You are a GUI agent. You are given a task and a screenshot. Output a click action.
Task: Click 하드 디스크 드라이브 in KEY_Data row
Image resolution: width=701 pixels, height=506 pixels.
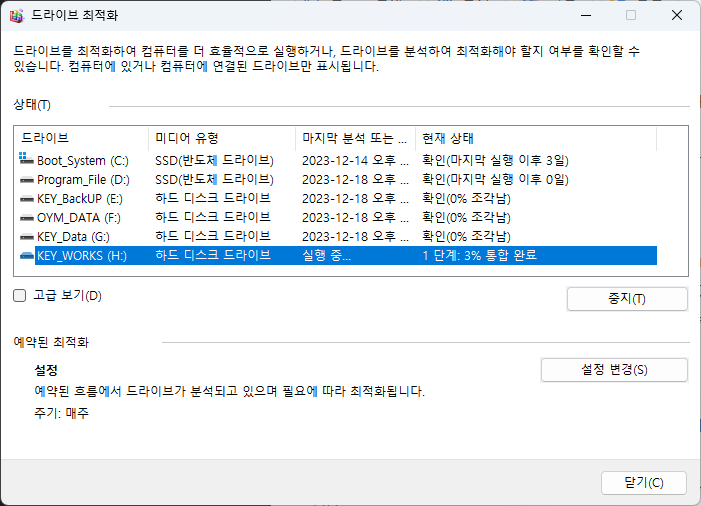tap(213, 236)
